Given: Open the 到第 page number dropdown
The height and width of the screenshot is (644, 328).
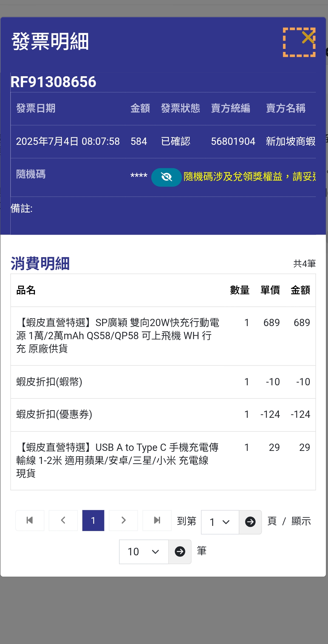Looking at the screenshot, I should pyautogui.click(x=220, y=522).
